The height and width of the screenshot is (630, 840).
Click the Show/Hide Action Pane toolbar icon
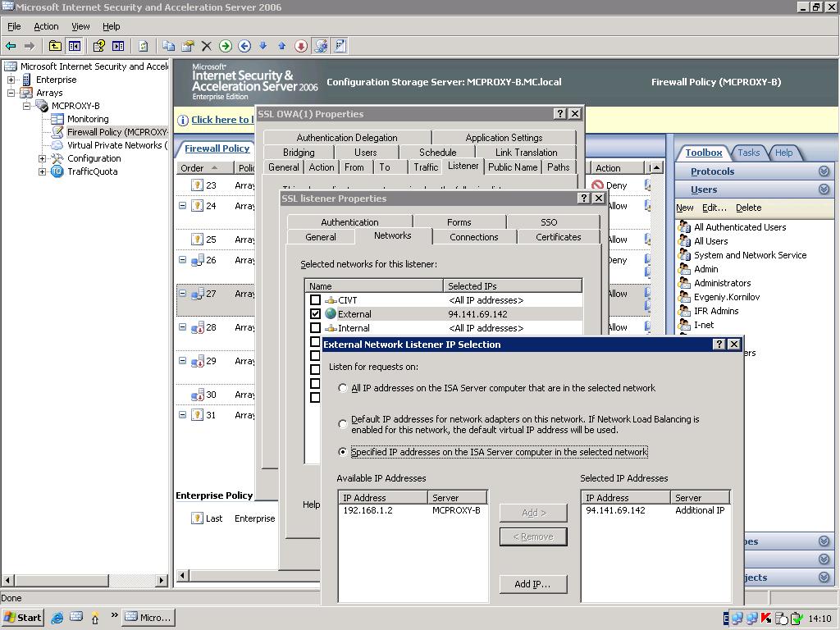[118, 46]
